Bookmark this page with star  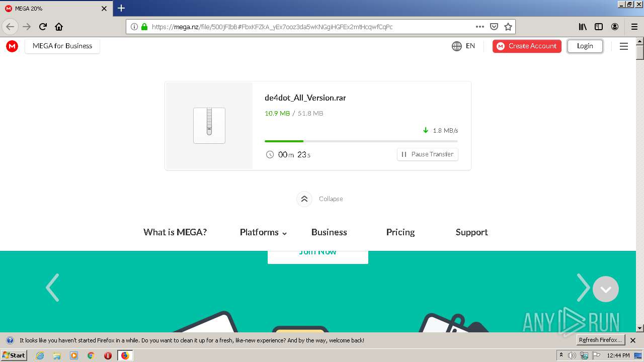click(x=508, y=27)
